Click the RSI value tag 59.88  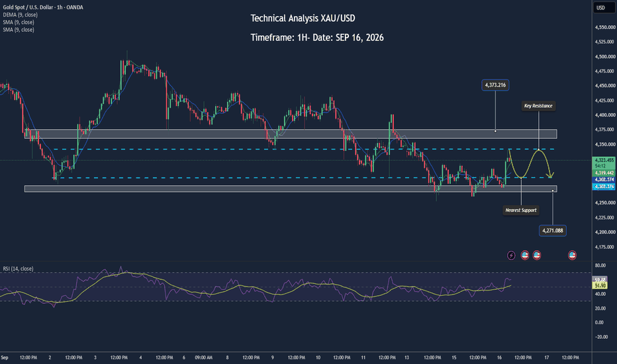tap(600, 279)
